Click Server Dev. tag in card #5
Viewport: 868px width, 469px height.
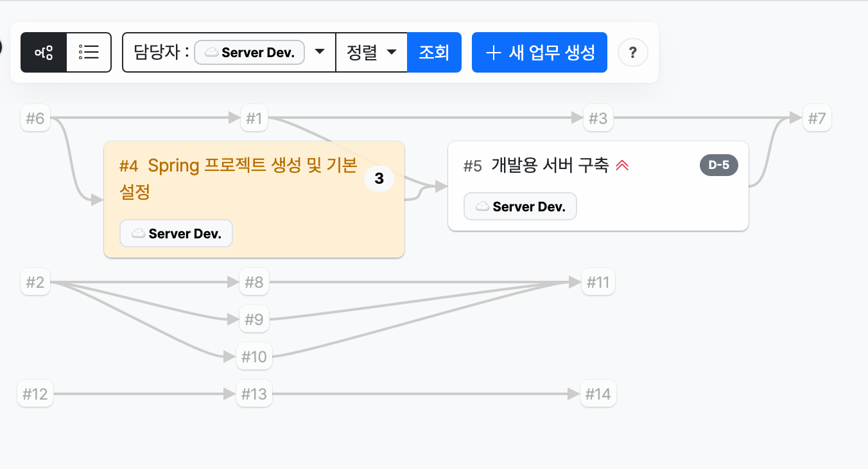coord(520,207)
